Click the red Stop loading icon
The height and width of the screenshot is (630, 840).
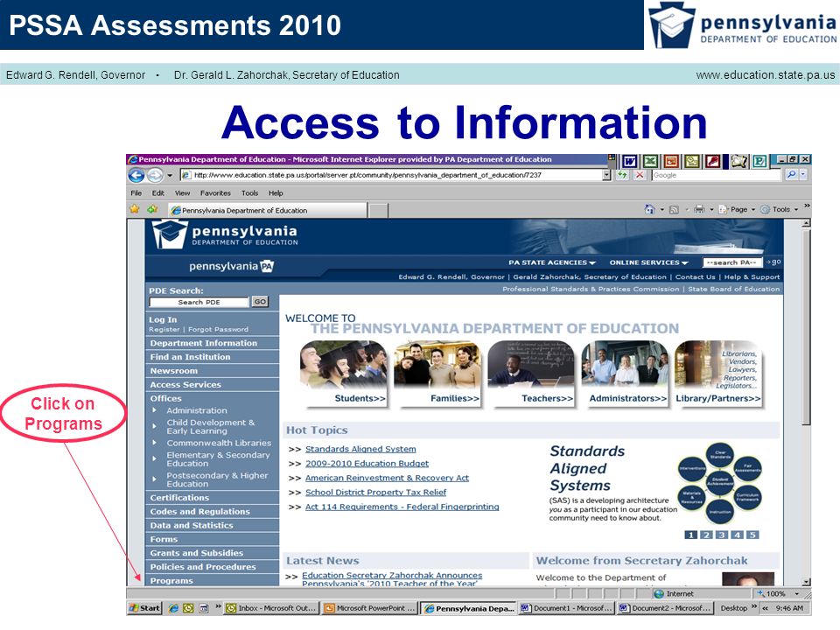click(x=639, y=175)
